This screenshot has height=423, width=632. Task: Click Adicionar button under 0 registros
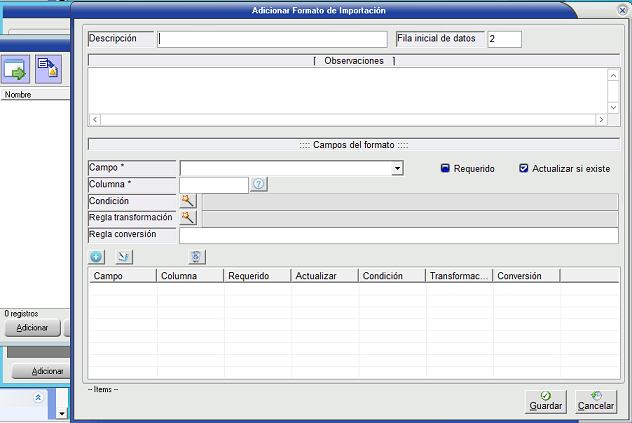32,328
